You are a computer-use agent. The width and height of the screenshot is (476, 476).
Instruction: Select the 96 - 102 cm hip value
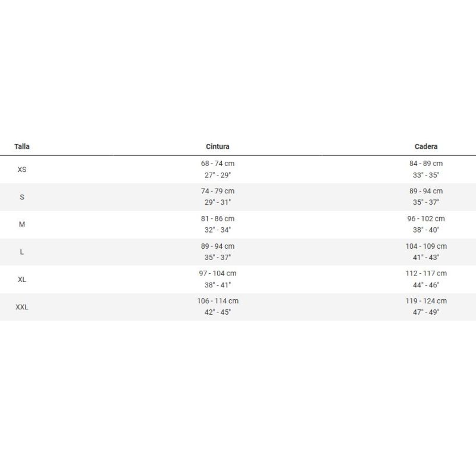426,218
